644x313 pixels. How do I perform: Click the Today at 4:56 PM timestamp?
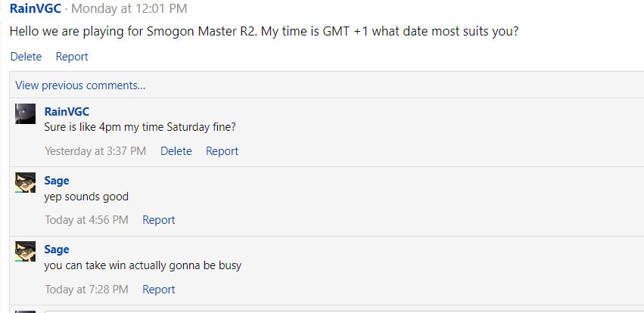point(86,220)
